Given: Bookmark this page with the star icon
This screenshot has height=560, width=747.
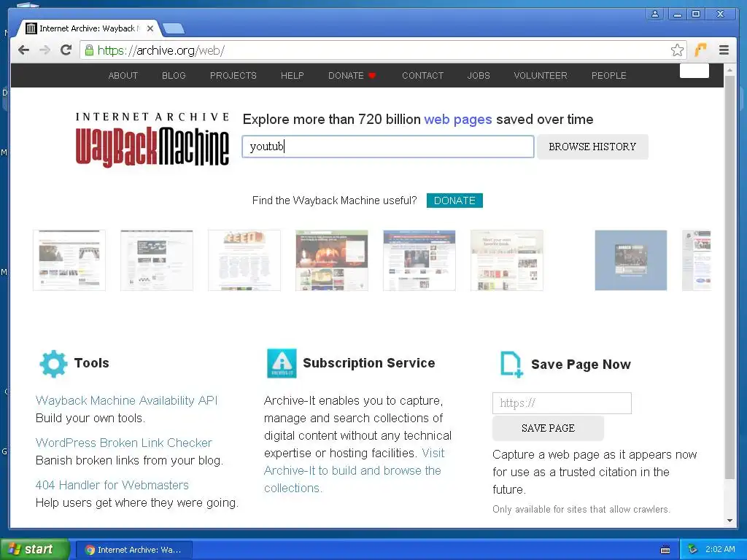Looking at the screenshot, I should point(677,50).
